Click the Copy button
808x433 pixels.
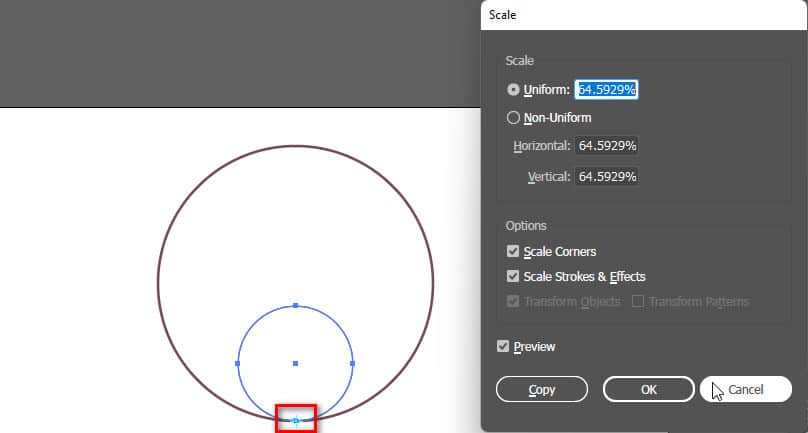[542, 389]
